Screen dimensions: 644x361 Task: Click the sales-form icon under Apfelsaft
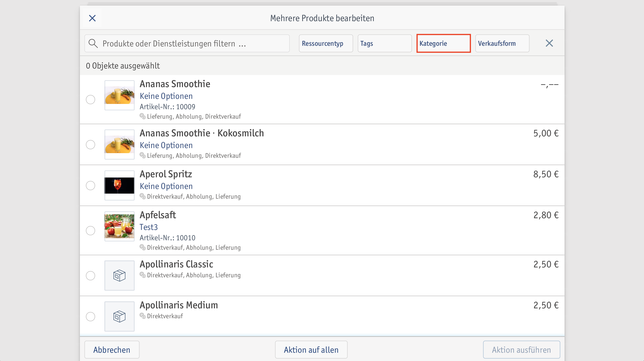click(142, 247)
